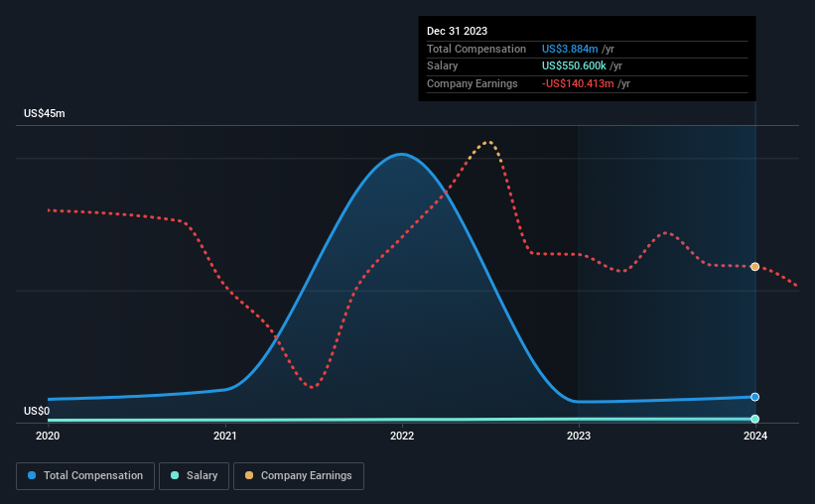Click the blue Total Compensation point at 2024
The height and width of the screenshot is (504, 815).
point(754,397)
